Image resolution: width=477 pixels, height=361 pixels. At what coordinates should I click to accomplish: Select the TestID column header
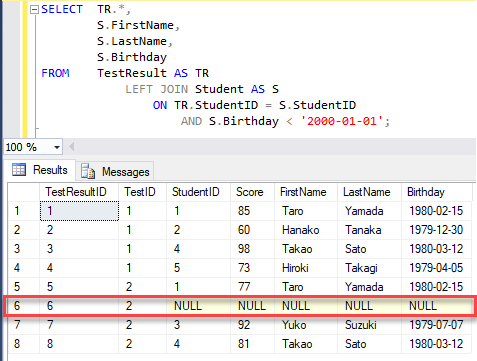[142, 192]
